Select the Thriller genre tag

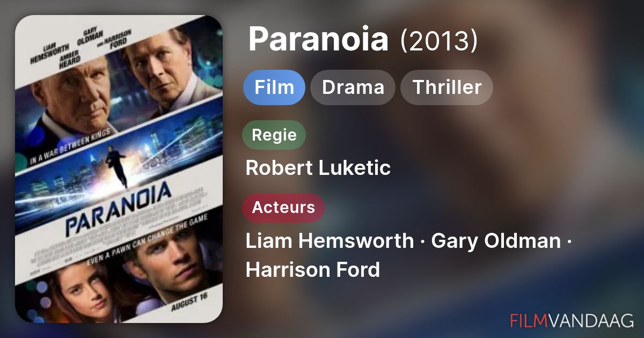(447, 87)
